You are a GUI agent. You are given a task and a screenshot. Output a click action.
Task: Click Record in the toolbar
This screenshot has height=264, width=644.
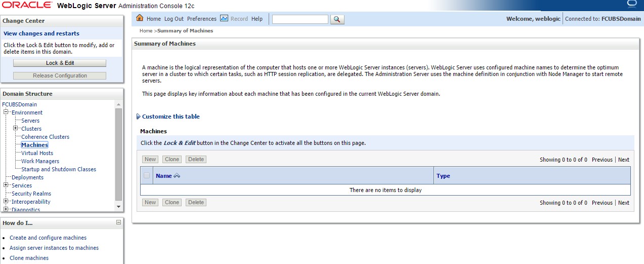[239, 19]
